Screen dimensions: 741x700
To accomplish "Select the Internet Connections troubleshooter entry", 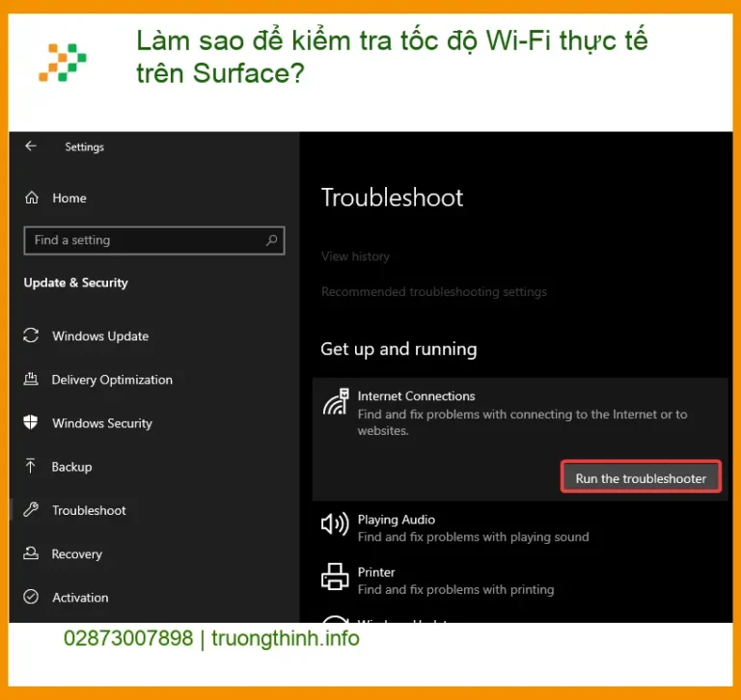I will click(520, 439).
